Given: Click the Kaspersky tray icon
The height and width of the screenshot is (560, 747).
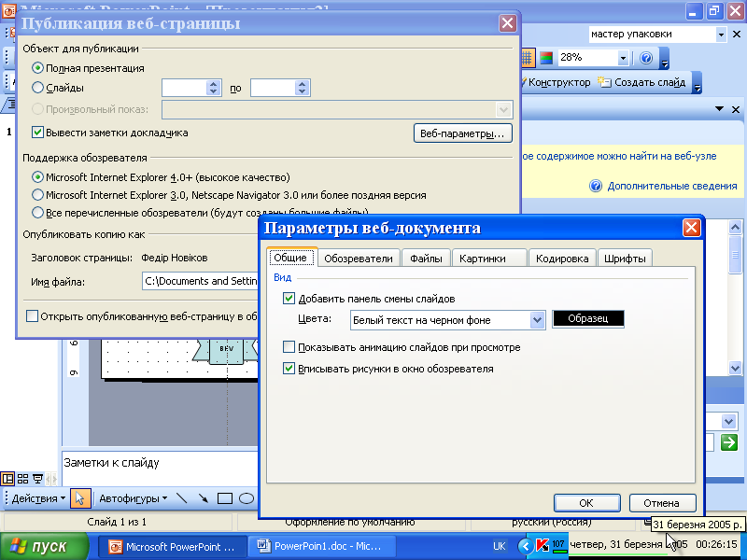Looking at the screenshot, I should click(542, 545).
